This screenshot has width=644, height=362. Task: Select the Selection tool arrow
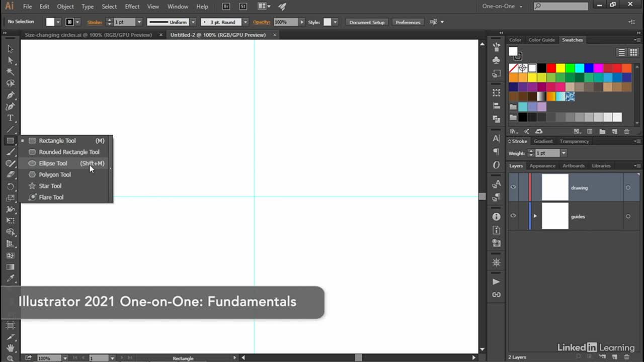tap(10, 49)
